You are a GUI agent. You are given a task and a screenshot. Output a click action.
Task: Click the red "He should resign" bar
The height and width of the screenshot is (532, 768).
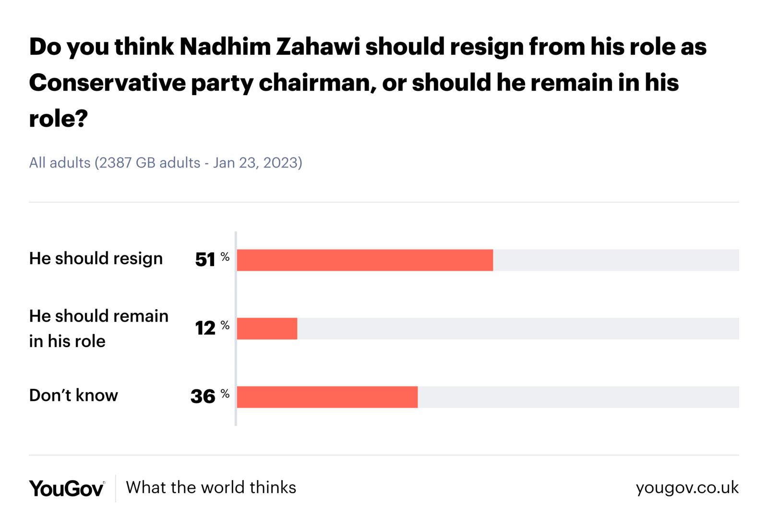coord(365,260)
